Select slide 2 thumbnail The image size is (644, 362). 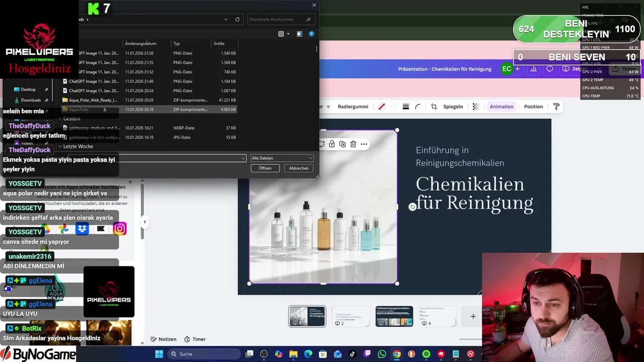351,316
